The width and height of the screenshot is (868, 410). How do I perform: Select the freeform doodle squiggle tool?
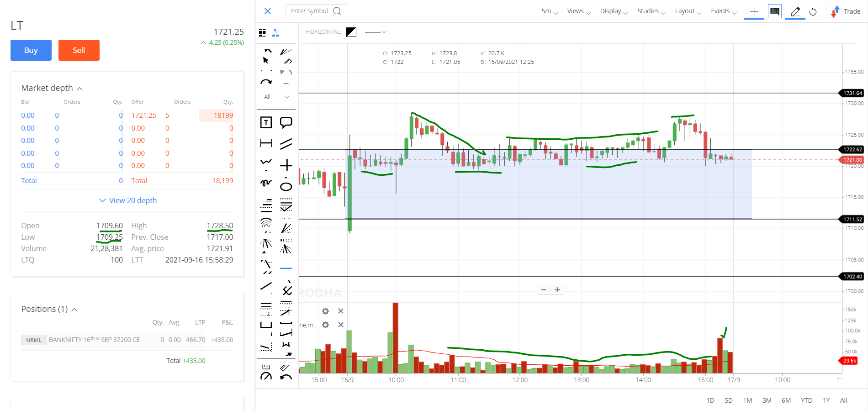point(266,183)
